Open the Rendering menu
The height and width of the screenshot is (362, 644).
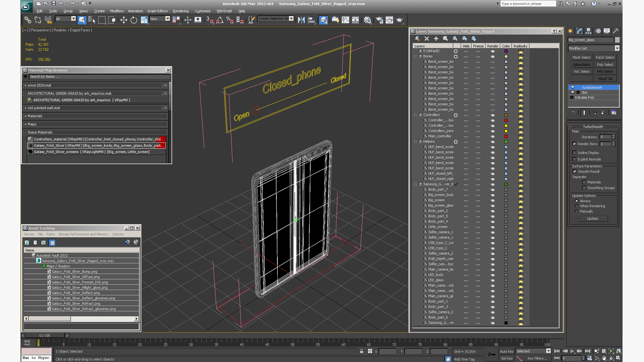[180, 11]
